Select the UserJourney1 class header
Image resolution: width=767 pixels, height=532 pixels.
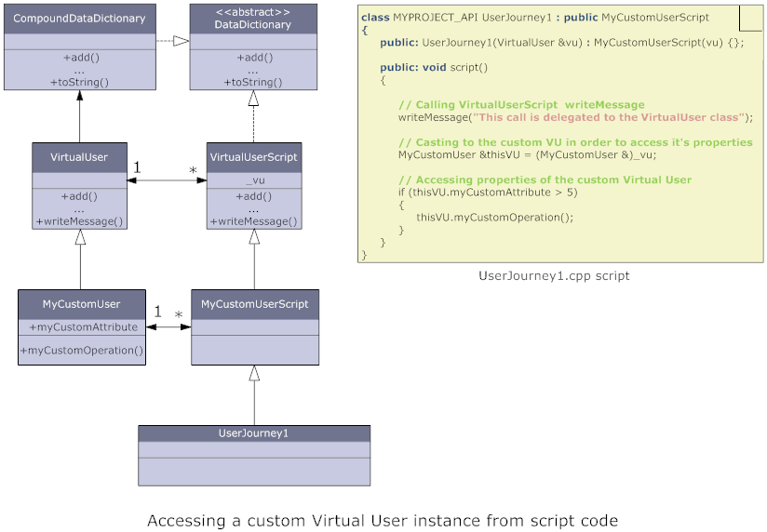click(x=254, y=433)
